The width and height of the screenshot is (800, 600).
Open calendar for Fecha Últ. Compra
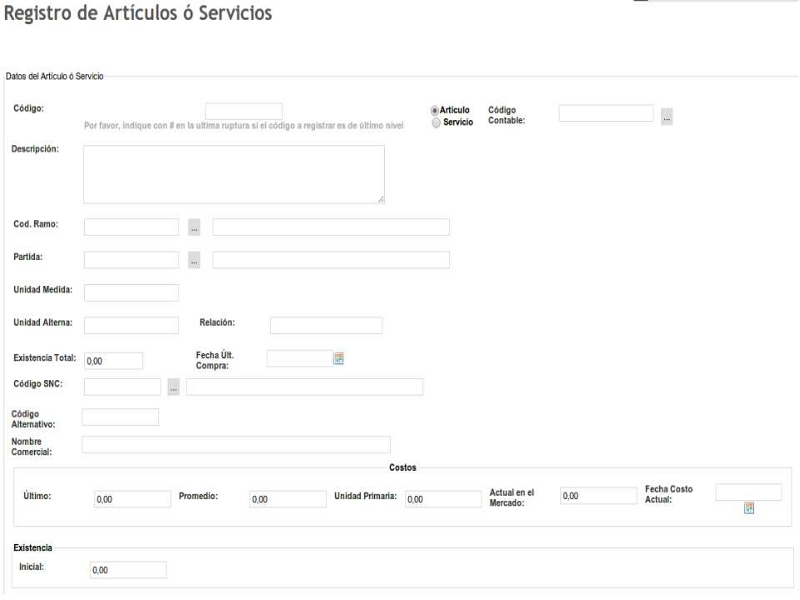point(338,358)
